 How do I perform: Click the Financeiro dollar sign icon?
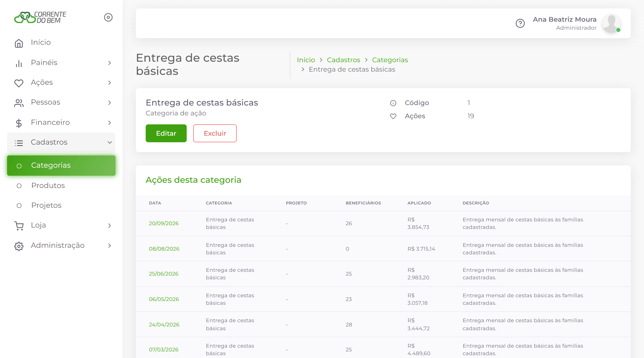[19, 123]
